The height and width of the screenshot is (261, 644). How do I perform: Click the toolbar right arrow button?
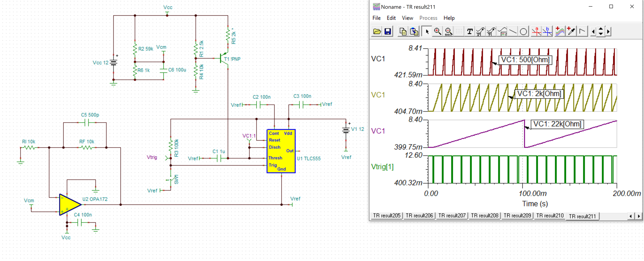[x=608, y=32]
